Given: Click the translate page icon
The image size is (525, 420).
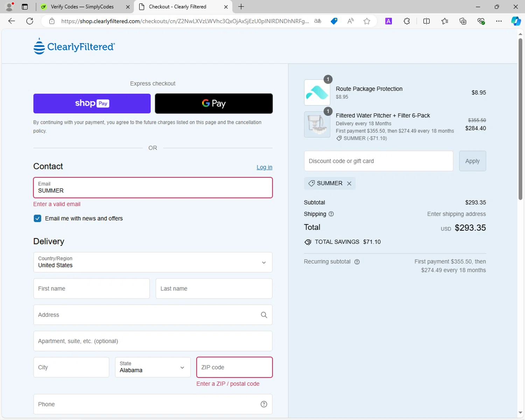Looking at the screenshot, I should point(317,21).
